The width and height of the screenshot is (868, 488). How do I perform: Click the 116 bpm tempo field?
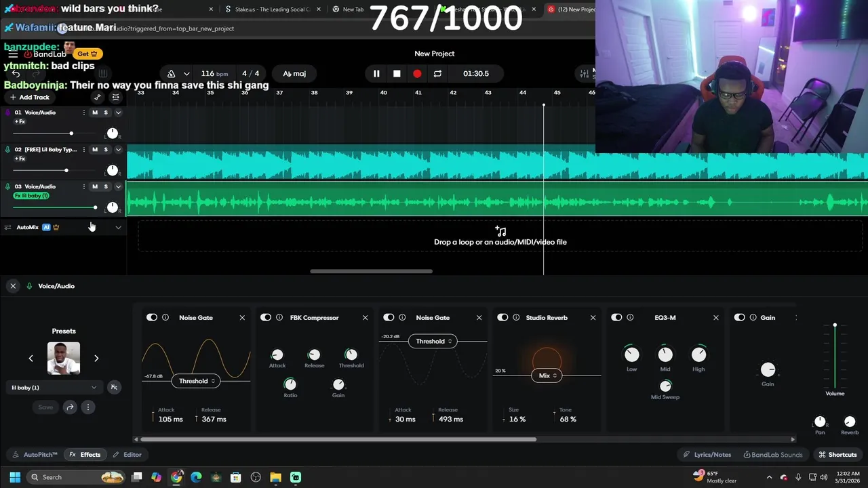214,73
